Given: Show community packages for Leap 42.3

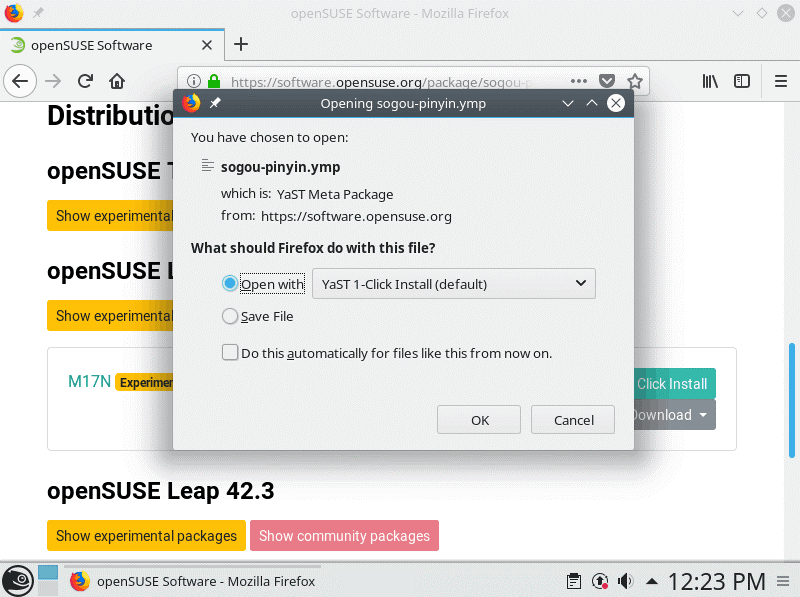Looking at the screenshot, I should [x=344, y=535].
